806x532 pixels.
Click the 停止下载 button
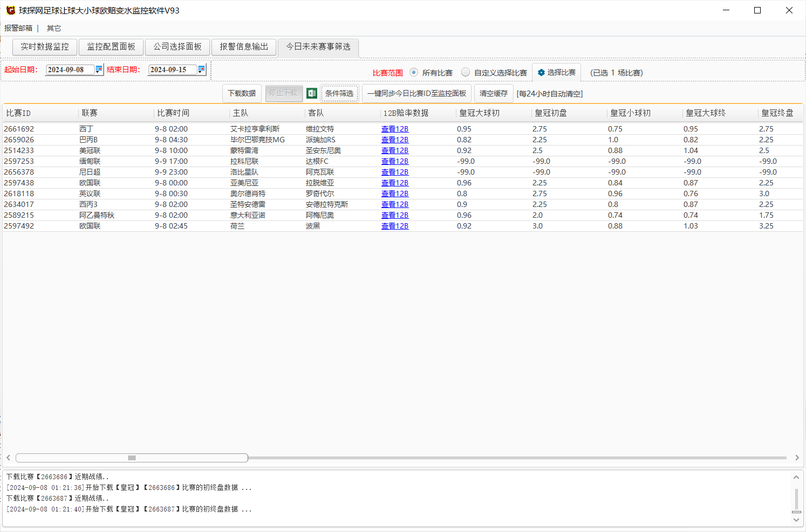(283, 93)
